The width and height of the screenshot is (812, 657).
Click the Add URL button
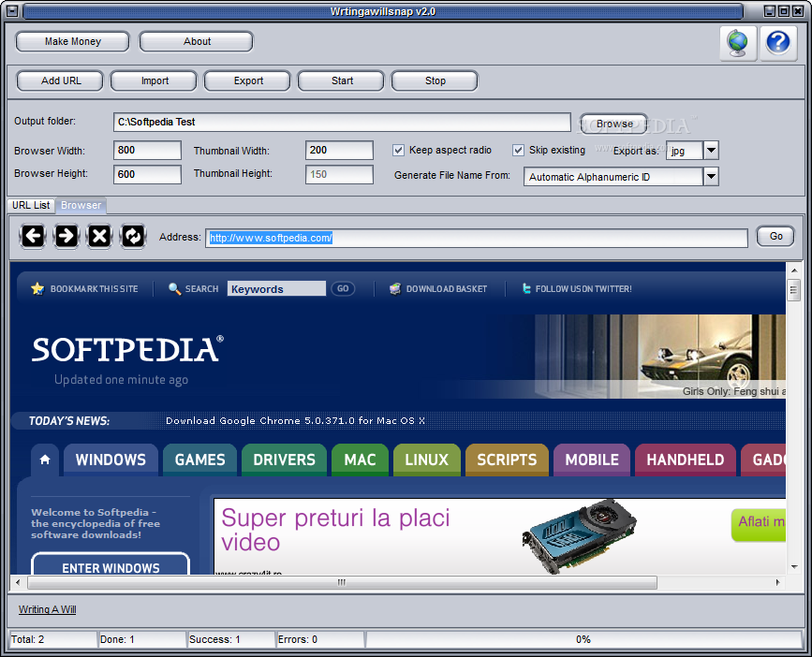pos(61,80)
